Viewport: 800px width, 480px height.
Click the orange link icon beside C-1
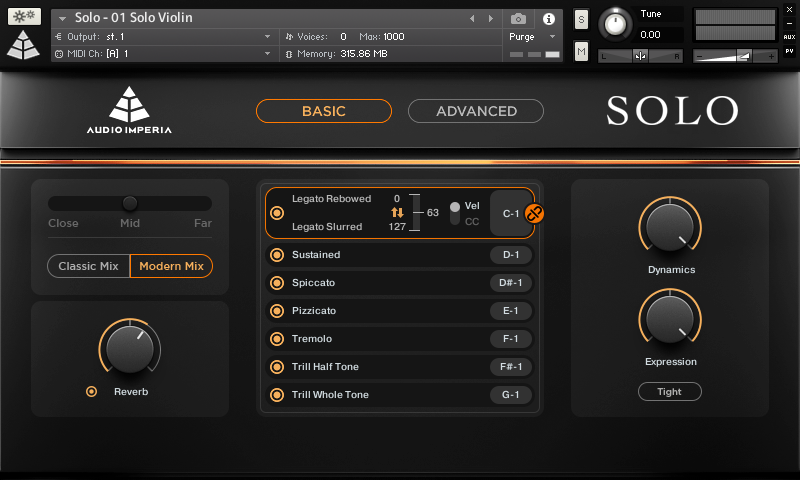pyautogui.click(x=534, y=213)
